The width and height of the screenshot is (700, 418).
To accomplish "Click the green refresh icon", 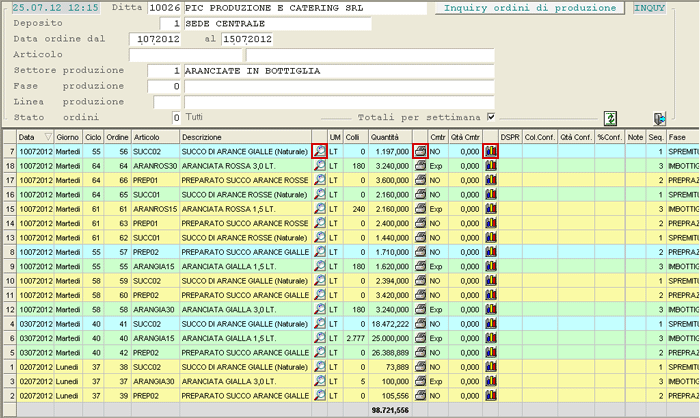I will coord(610,118).
